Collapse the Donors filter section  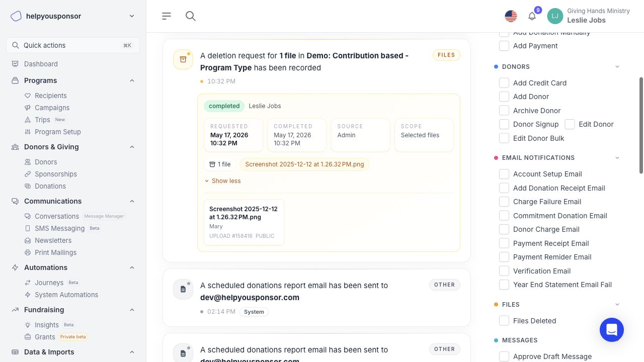(617, 67)
